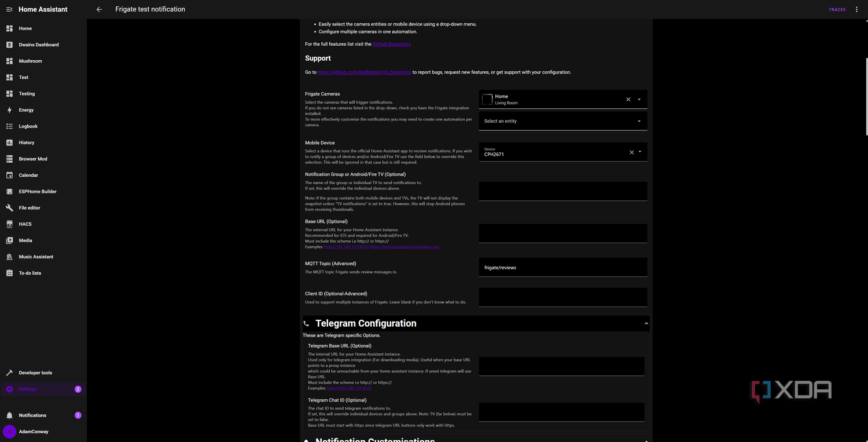Click the Mobile Device label

pos(320,143)
